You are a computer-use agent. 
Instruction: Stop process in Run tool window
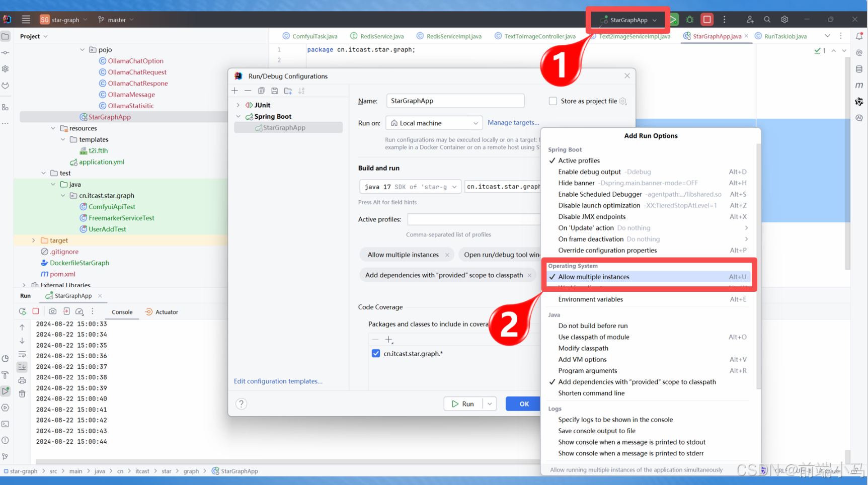(36, 311)
